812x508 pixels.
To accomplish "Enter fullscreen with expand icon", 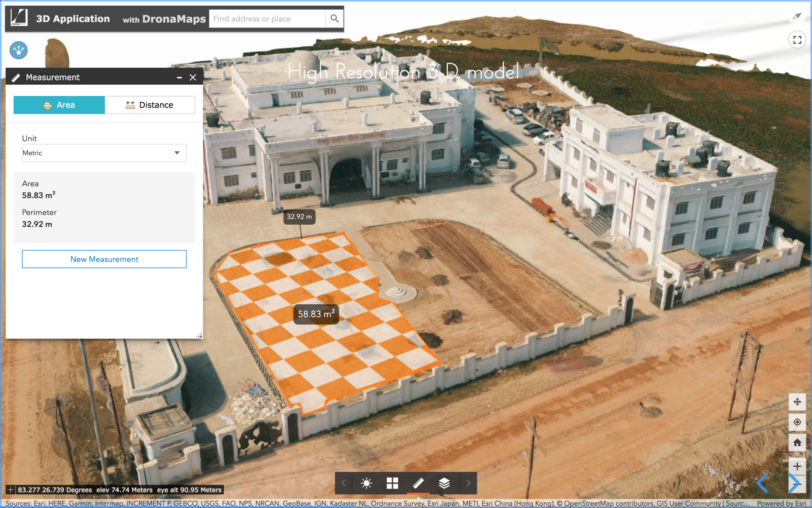I will [797, 40].
